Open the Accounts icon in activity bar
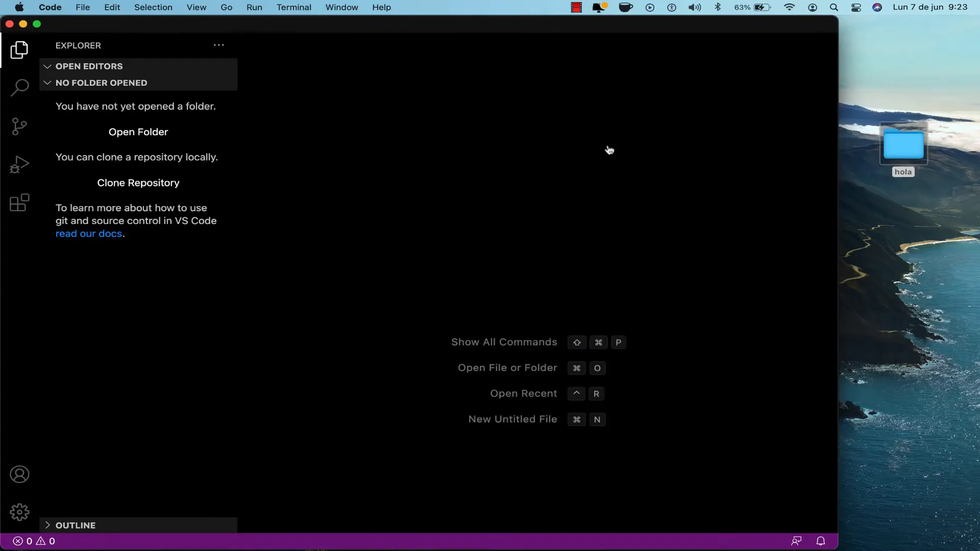The width and height of the screenshot is (980, 551). 19,474
